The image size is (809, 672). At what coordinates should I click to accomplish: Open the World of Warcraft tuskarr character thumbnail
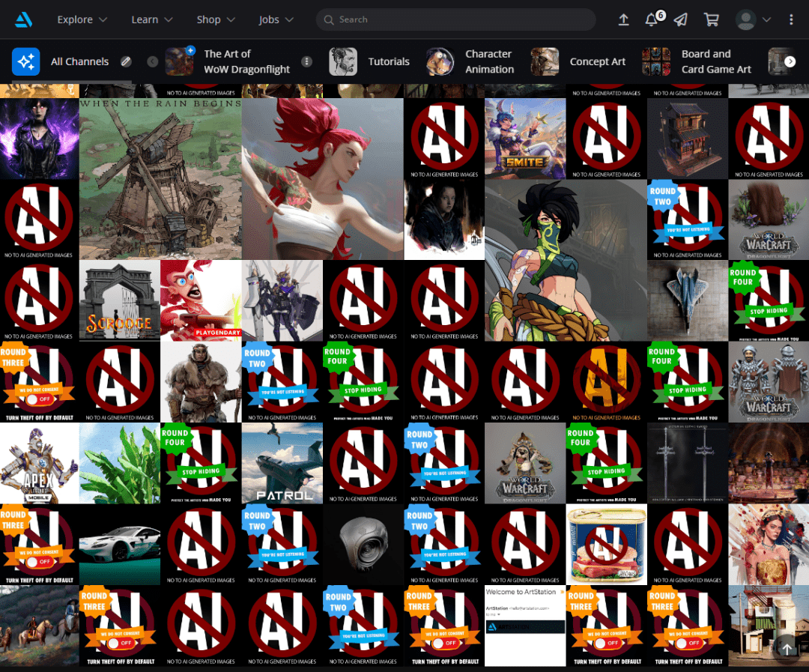tap(525, 463)
